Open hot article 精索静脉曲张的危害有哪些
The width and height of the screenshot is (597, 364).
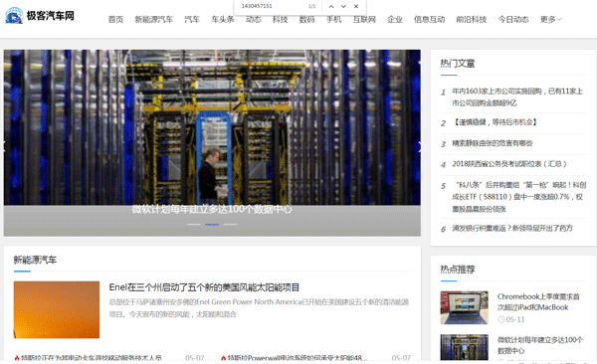point(493,143)
